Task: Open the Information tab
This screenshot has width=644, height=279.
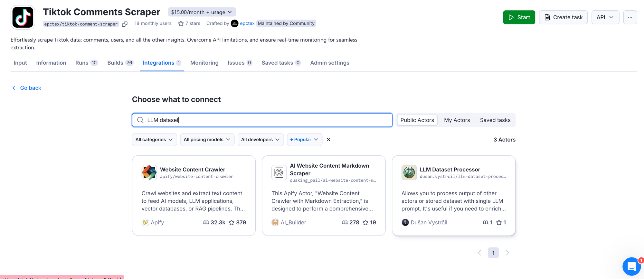Action: pos(51,63)
